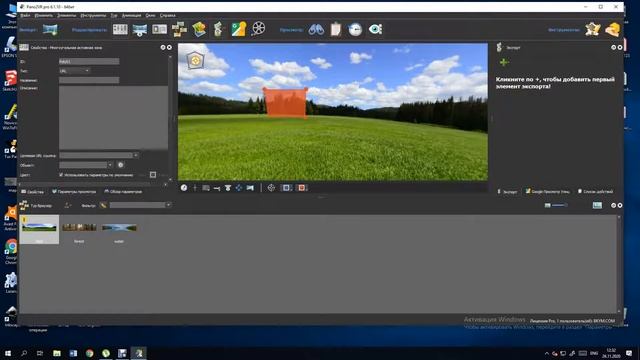
Task: Open the File menu
Action: tap(25, 16)
